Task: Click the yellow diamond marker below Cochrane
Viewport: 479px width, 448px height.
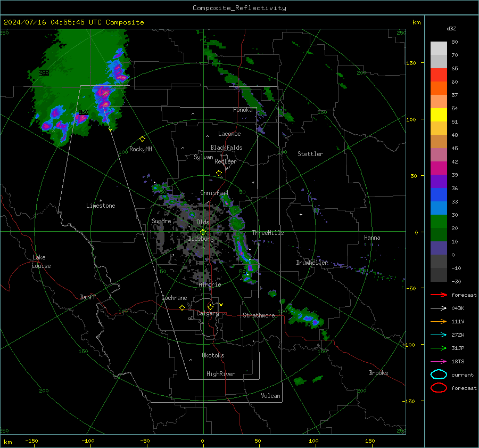Action: pyautogui.click(x=182, y=308)
